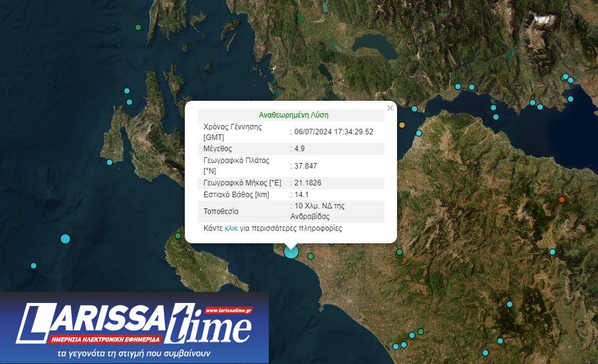This screenshot has width=598, height=364.
Task: Open the www.larissatime.gr link in the logo
Action: click(x=228, y=310)
